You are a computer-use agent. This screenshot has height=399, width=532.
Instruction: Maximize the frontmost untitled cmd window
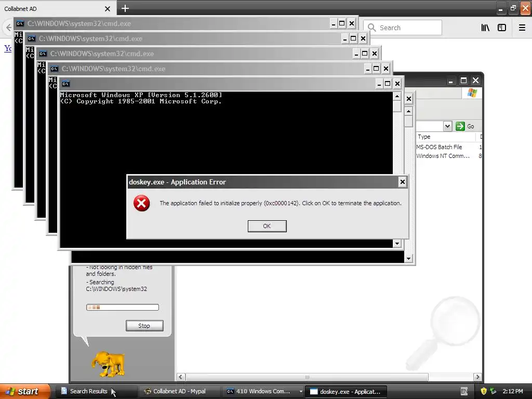[x=388, y=84]
